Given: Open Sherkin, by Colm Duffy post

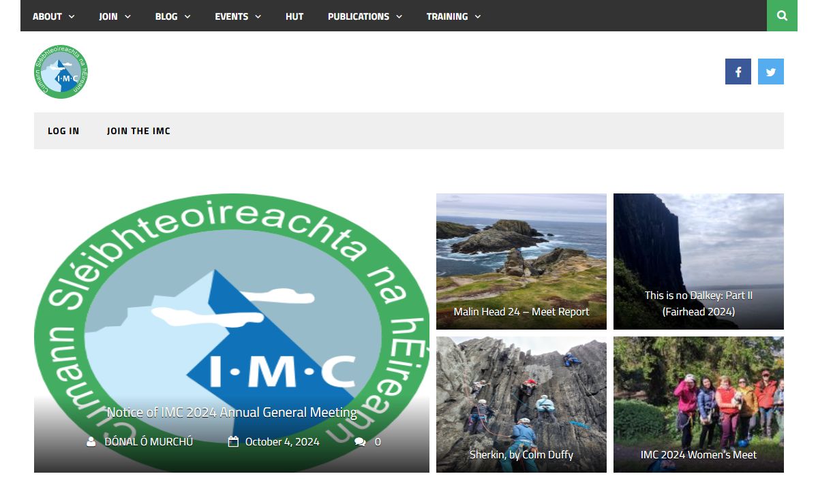Looking at the screenshot, I should (521, 454).
